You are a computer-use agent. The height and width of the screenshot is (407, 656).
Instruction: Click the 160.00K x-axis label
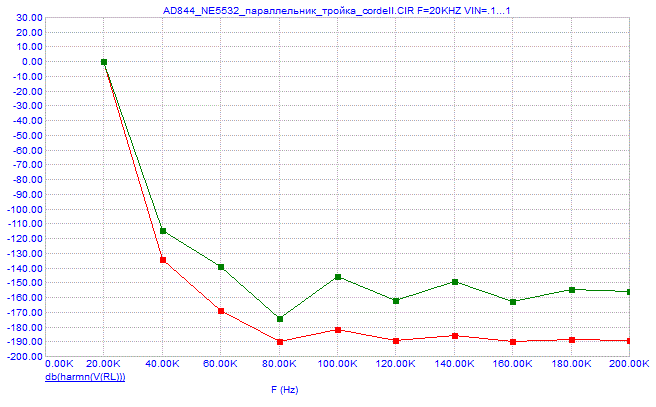point(513,364)
